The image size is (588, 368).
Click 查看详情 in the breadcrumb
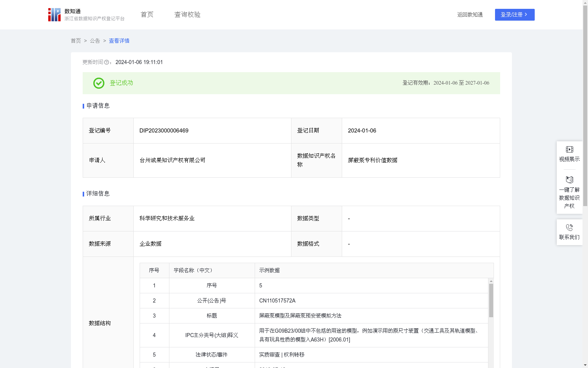pyautogui.click(x=119, y=41)
